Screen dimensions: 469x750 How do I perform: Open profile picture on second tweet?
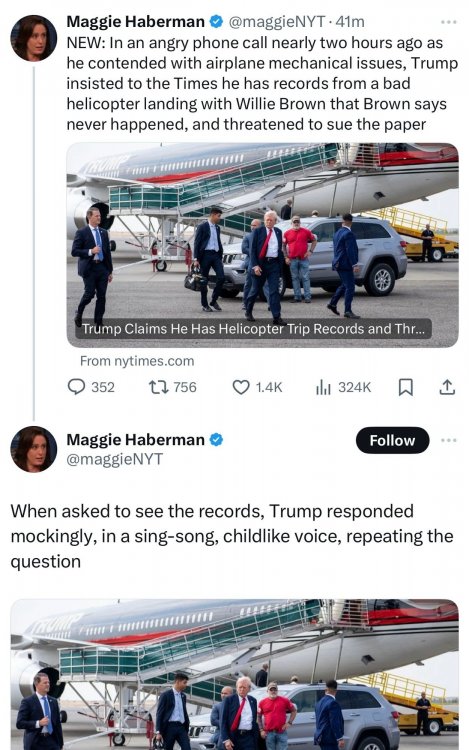[33, 449]
